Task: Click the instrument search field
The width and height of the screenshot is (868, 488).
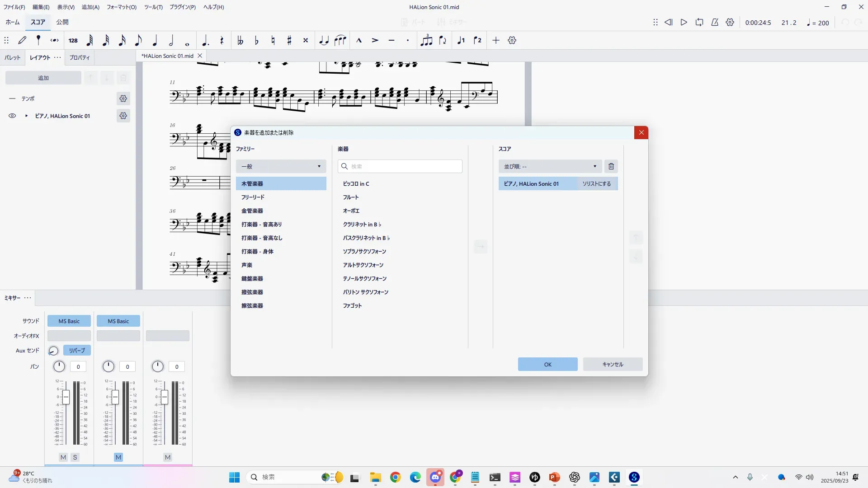Action: click(x=400, y=166)
